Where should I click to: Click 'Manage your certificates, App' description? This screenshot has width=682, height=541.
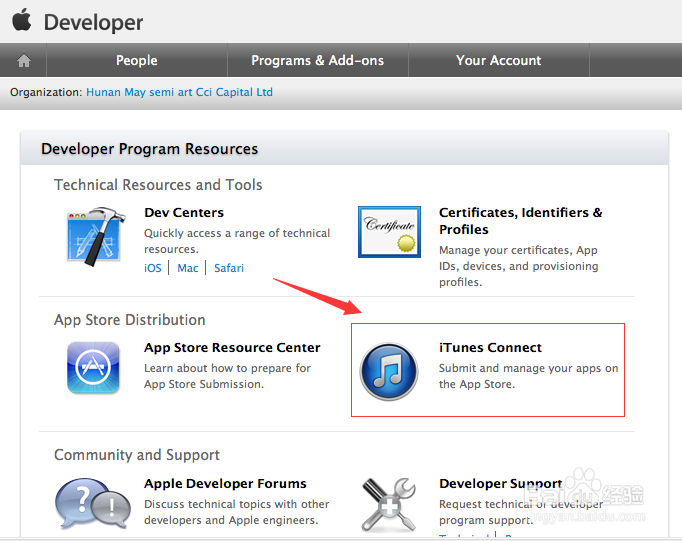pos(518,266)
